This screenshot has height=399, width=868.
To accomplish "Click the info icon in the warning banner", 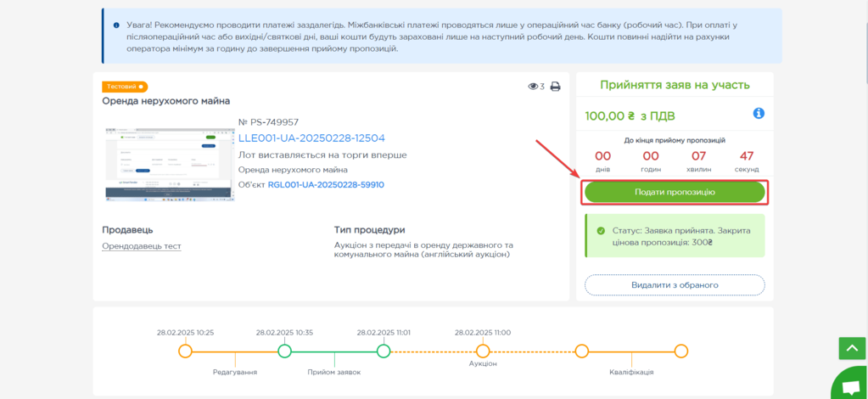I will pyautogui.click(x=116, y=26).
